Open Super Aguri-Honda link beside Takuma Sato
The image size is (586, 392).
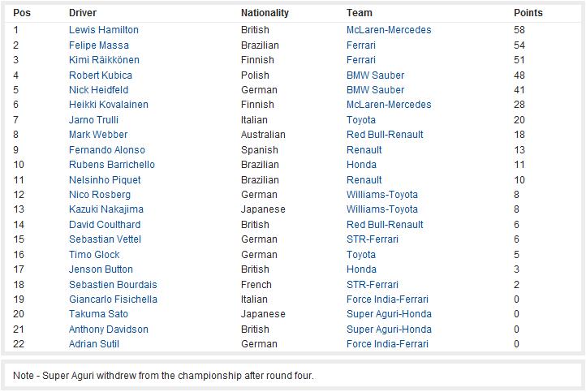point(389,314)
